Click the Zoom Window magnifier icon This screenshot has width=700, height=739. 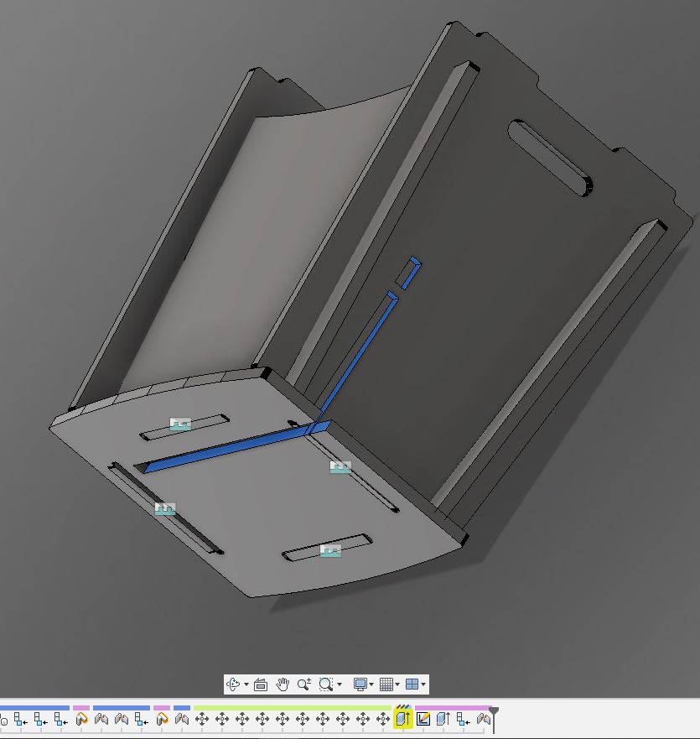(325, 684)
